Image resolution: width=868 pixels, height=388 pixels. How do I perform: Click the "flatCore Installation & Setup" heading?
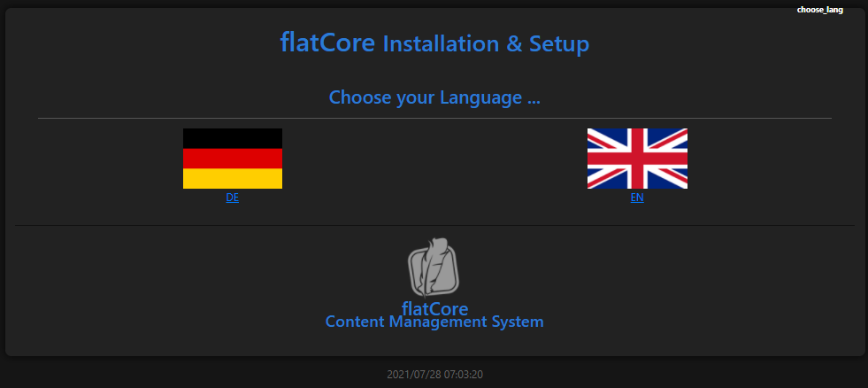coord(434,43)
